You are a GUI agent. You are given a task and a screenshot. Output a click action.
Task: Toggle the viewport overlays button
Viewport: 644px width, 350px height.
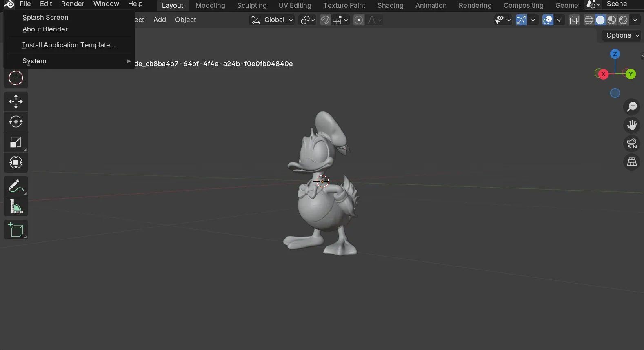pos(548,20)
